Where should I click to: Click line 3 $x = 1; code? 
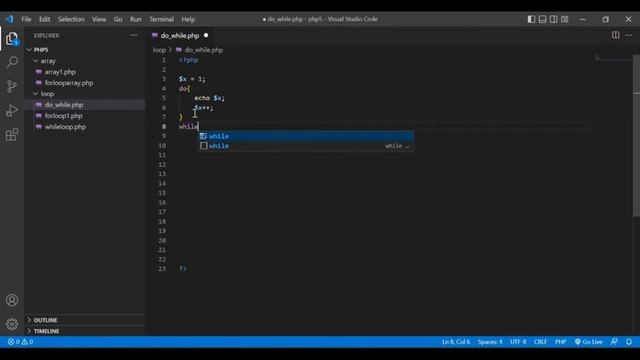coord(192,79)
